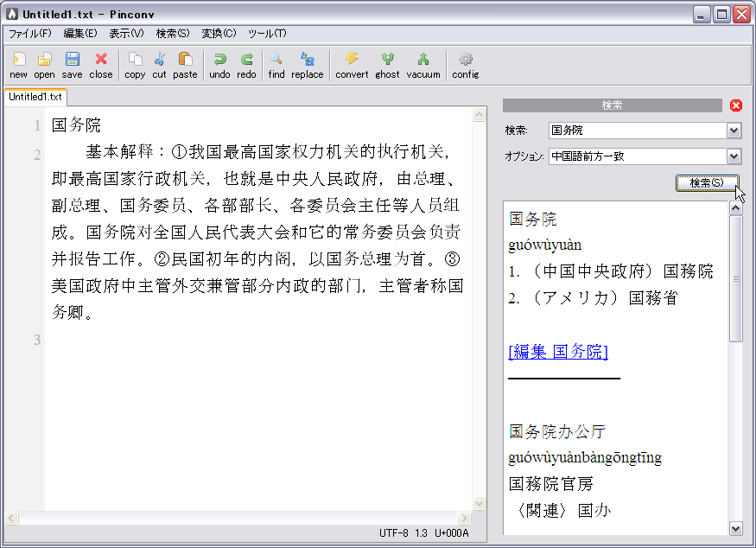Click the results panel scrollbar thumb
The image size is (756, 548).
[736, 279]
